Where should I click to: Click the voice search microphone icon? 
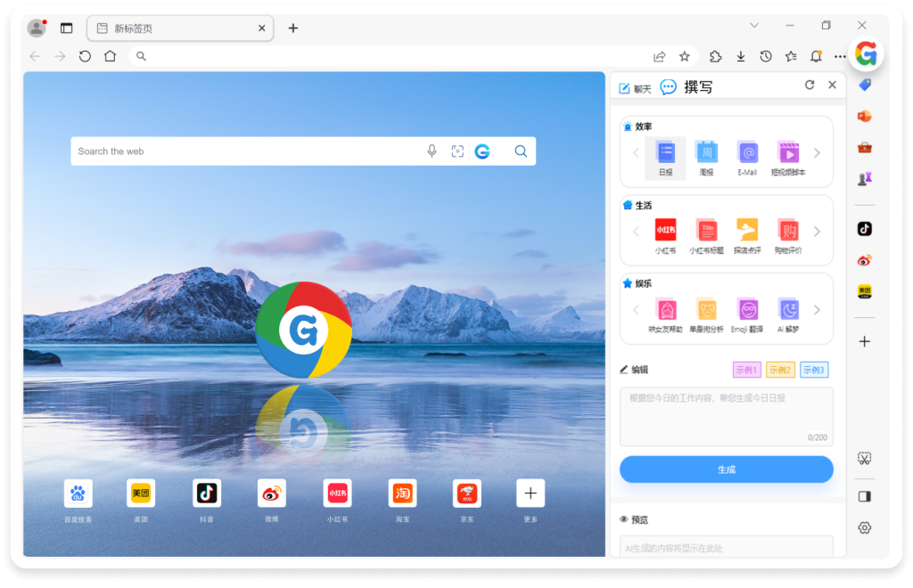(432, 151)
